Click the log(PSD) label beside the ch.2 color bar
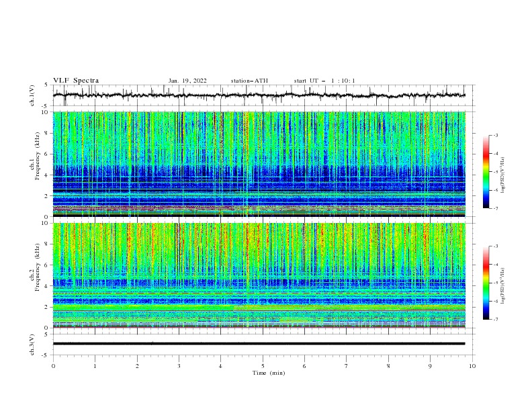532x411 pixels. coord(502,286)
